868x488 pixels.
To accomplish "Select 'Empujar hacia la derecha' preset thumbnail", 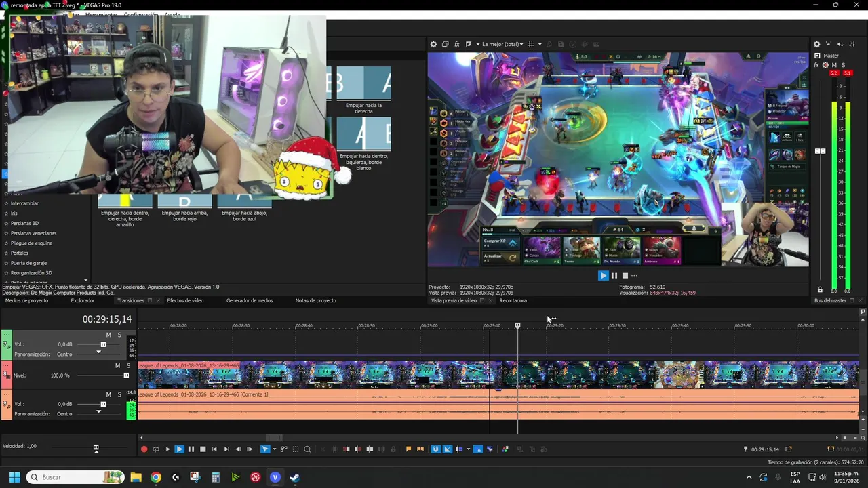I will point(363,83).
